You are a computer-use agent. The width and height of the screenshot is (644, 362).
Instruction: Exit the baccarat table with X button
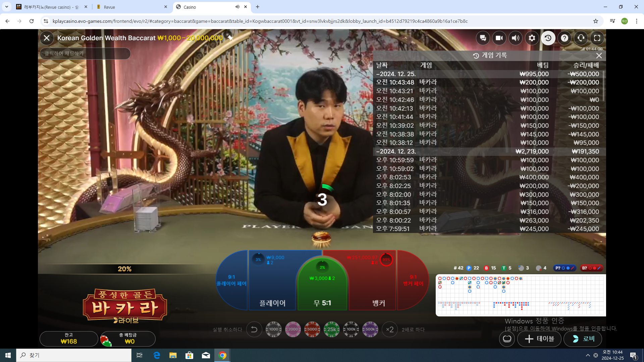[47, 38]
